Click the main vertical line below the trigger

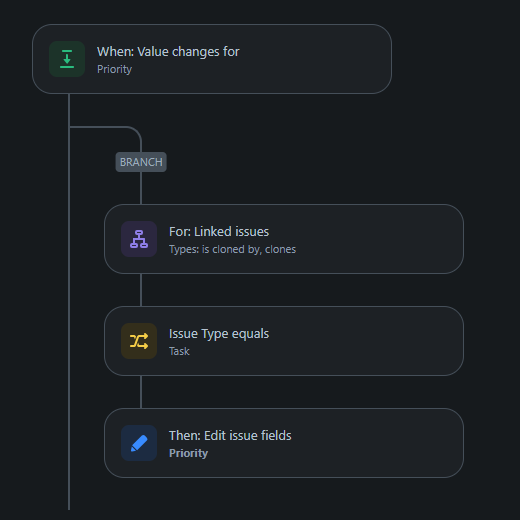coord(69,302)
